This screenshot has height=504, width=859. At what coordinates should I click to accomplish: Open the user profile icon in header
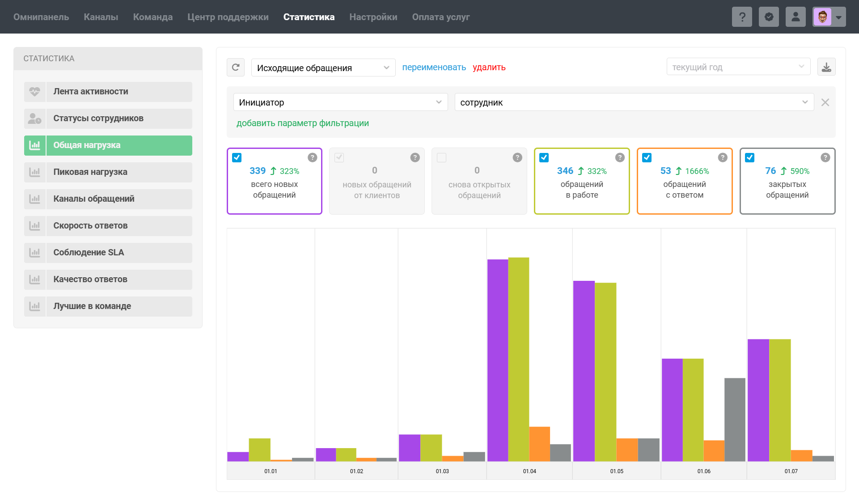(796, 17)
